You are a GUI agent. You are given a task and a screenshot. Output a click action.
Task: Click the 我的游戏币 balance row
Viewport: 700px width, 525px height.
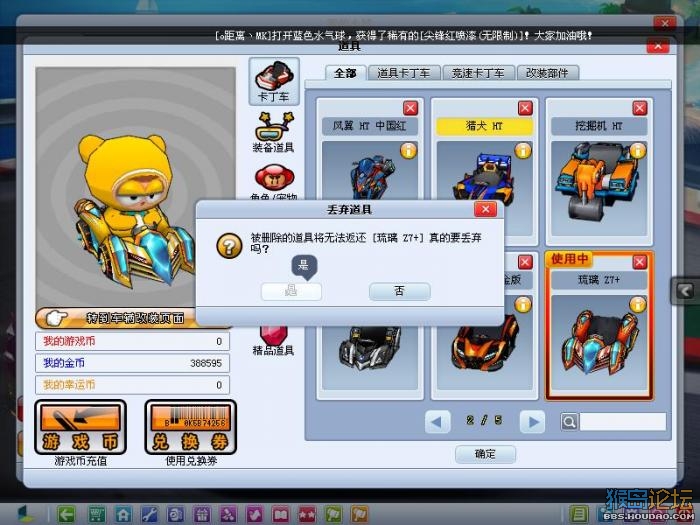pos(132,342)
